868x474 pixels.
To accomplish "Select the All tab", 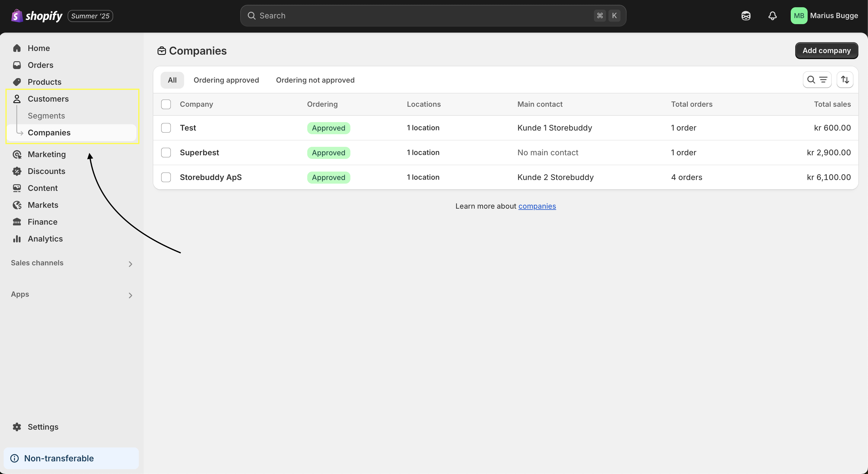I will [172, 80].
